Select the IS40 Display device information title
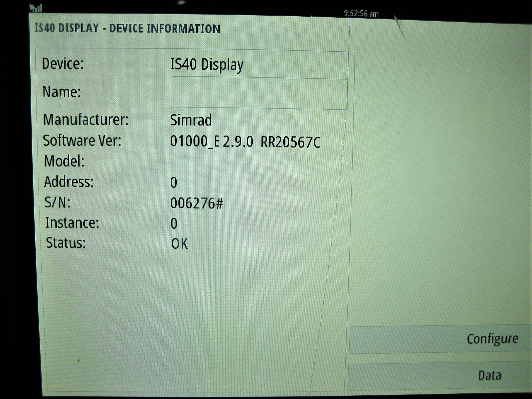Screen dimensions: 532x399 coord(128,28)
